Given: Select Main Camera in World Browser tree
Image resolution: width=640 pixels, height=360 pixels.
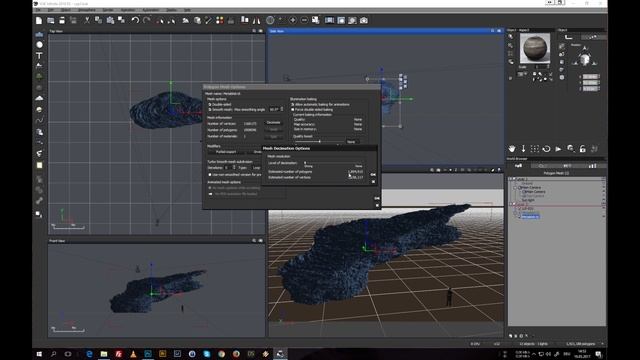Looking at the screenshot, I should pyautogui.click(x=532, y=187).
